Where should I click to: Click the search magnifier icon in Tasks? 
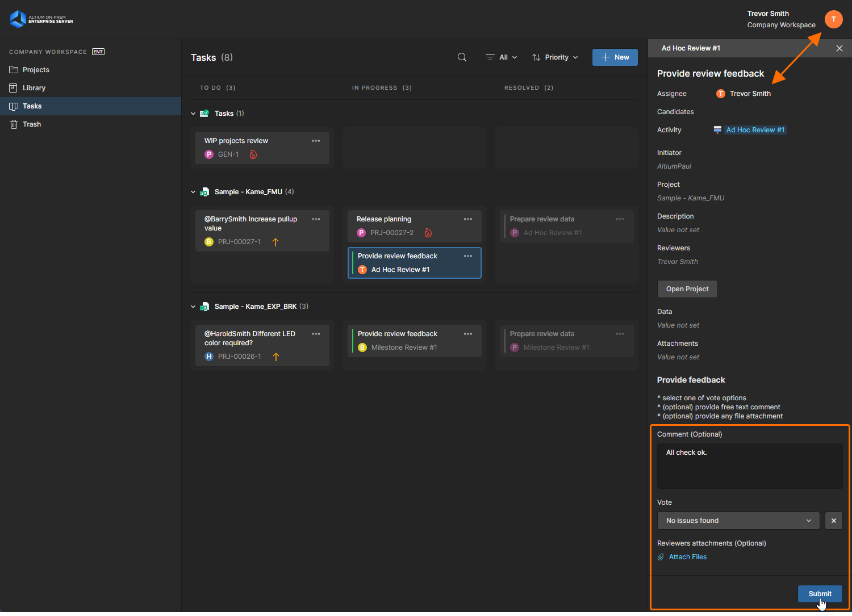click(462, 57)
